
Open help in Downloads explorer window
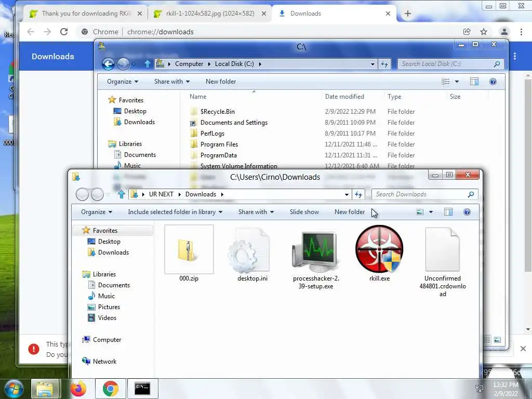tap(467, 212)
